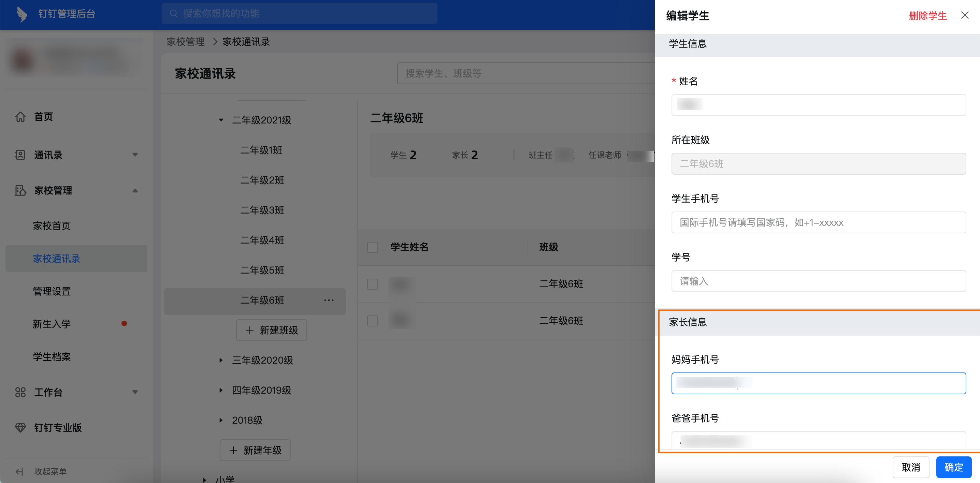980x483 pixels.
Task: Close the 编辑学生 panel
Action: tap(964, 15)
